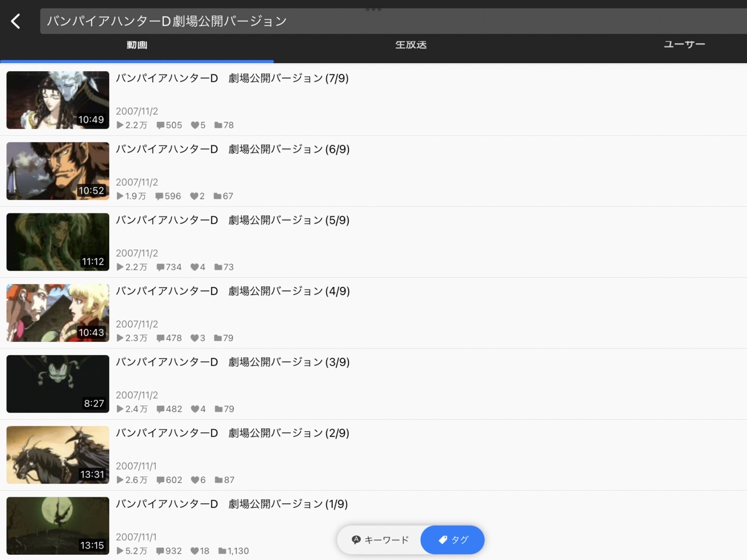
Task: Click the folder icon on part 5/9
Action: coord(218,267)
